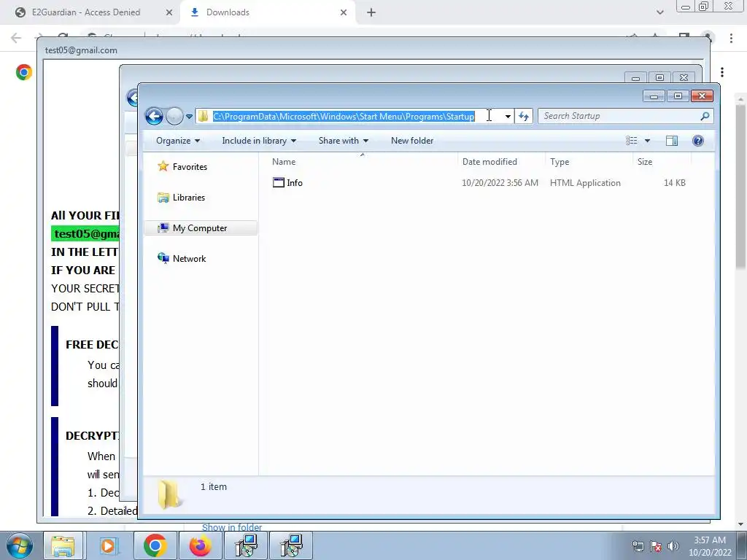Viewport: 747px width, 560px height.
Task: Click folder icon in the Explorer address bar
Action: pyautogui.click(x=204, y=116)
